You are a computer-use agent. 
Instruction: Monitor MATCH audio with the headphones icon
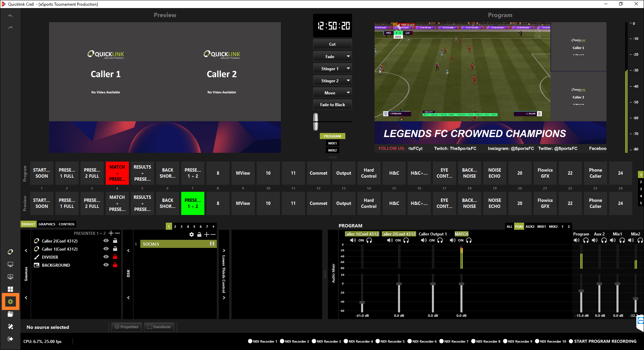(469, 240)
